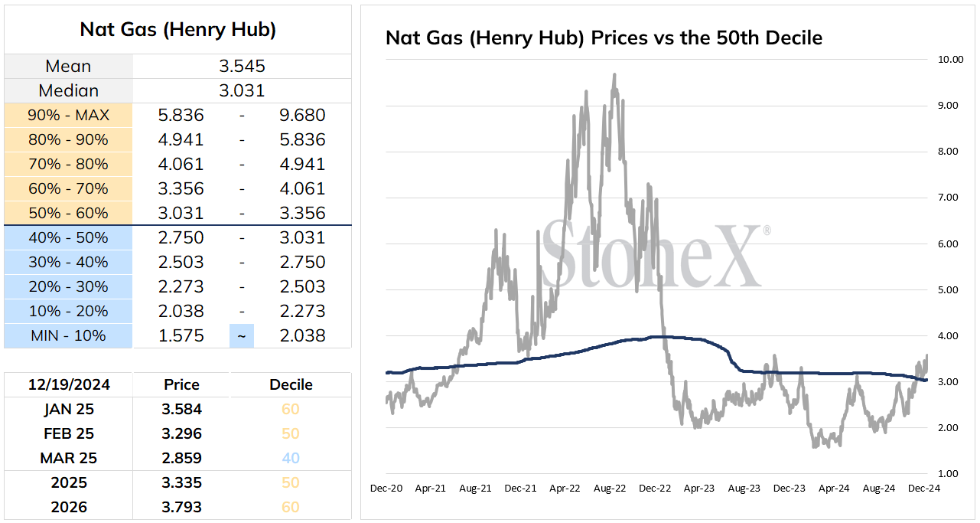Screen dimensions: 980x523
Task: Click the 40% - 50% decile label
Action: 68,237
